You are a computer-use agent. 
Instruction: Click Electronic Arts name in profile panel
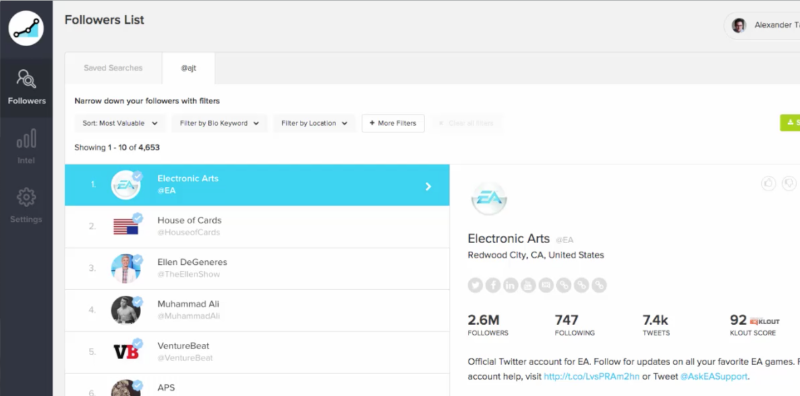coord(509,238)
